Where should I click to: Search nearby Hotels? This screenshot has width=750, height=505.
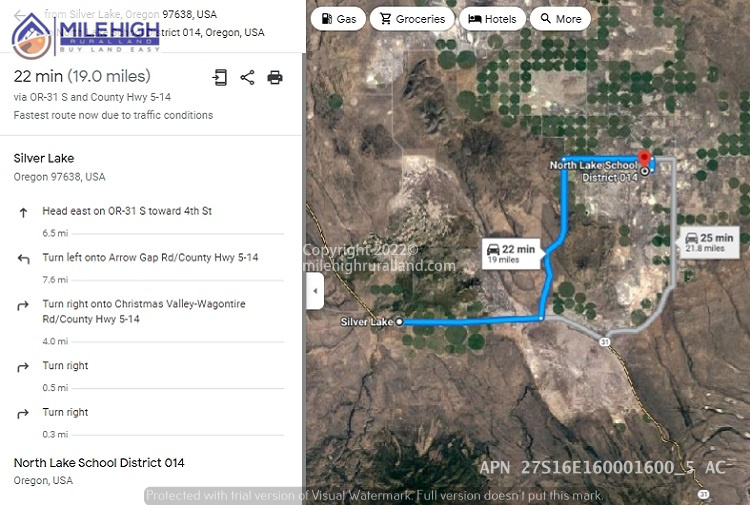click(x=492, y=19)
